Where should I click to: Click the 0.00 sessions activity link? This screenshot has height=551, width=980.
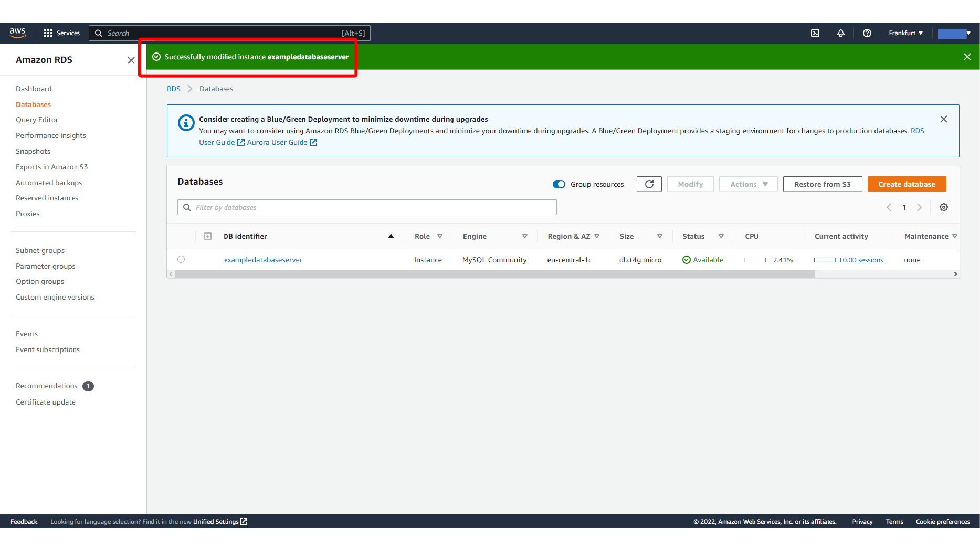click(862, 260)
